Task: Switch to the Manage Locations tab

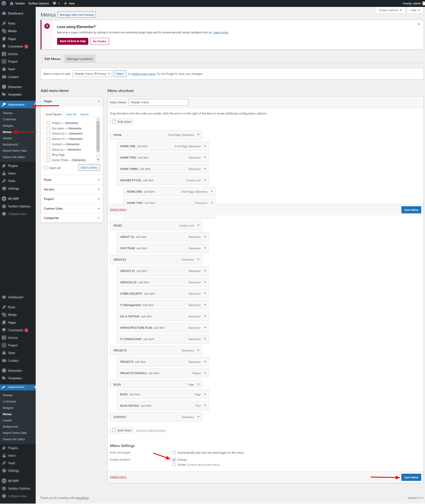Action: click(80, 59)
